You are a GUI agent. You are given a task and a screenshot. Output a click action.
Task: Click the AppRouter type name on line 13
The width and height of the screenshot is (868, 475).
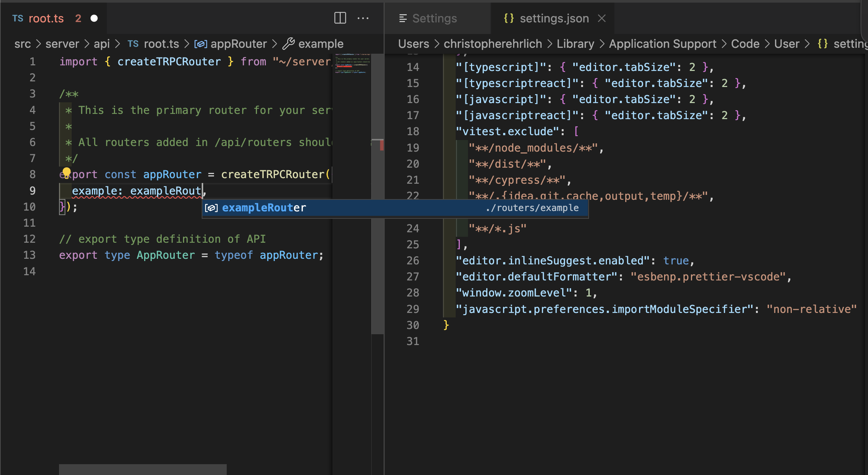click(166, 255)
